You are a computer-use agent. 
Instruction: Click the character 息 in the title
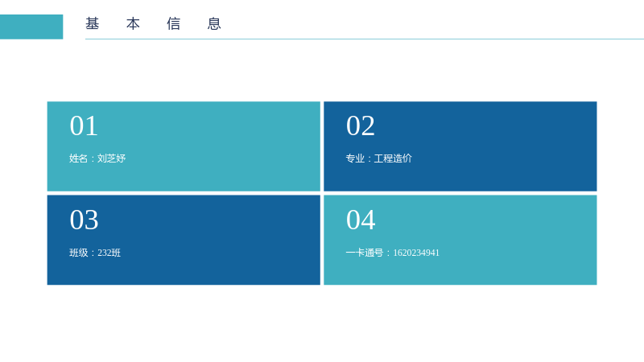[214, 24]
